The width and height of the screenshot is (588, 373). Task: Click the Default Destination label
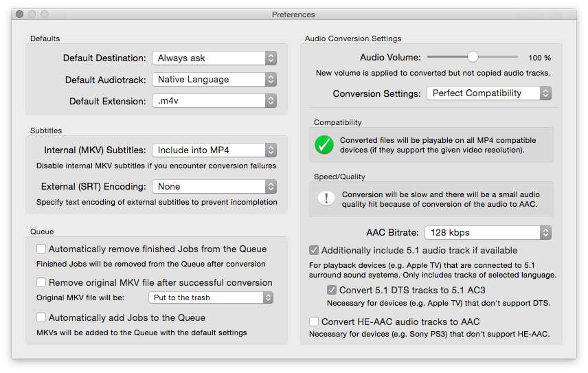pos(104,58)
